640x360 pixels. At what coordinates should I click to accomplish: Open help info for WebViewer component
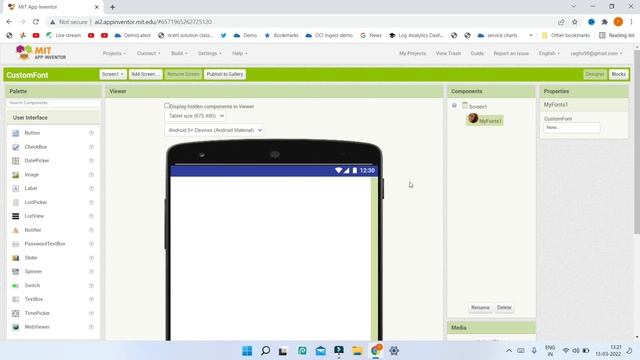coord(91,327)
